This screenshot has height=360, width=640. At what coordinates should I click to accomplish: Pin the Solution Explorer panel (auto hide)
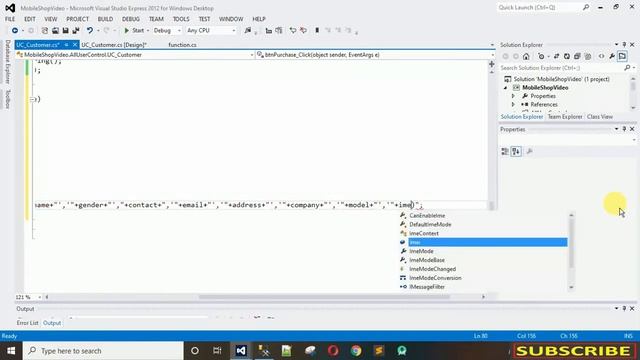pos(624,44)
